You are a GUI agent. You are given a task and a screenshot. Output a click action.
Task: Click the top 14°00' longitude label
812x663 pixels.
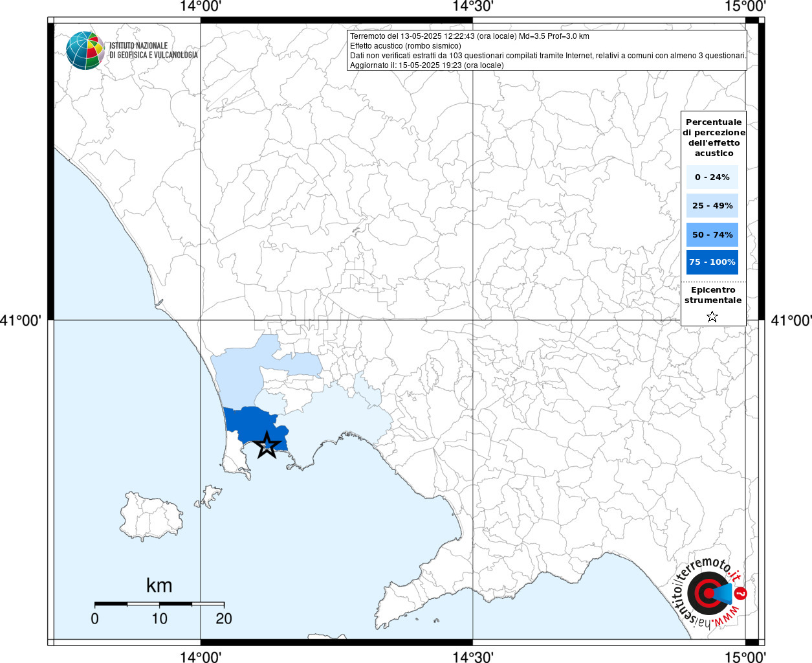click(201, 6)
